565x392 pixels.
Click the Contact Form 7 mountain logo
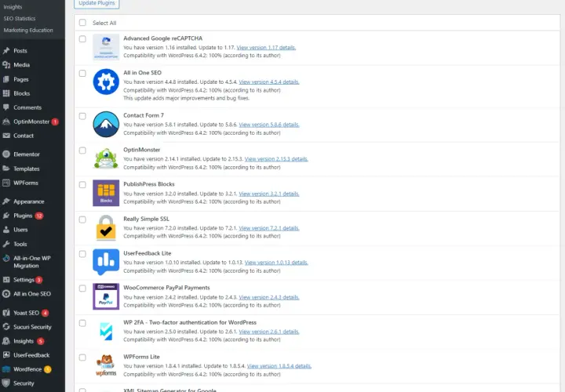point(106,124)
